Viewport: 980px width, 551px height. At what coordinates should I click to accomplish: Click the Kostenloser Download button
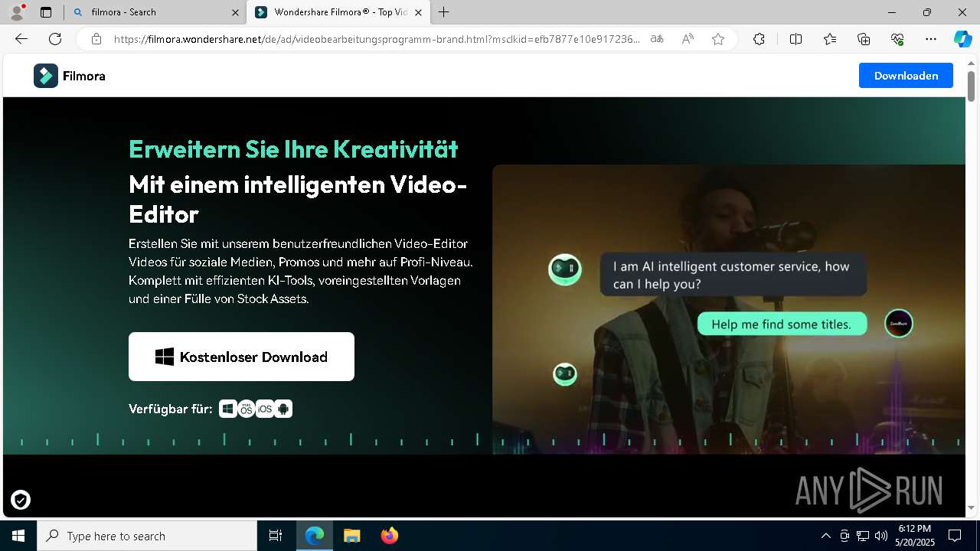(x=241, y=357)
